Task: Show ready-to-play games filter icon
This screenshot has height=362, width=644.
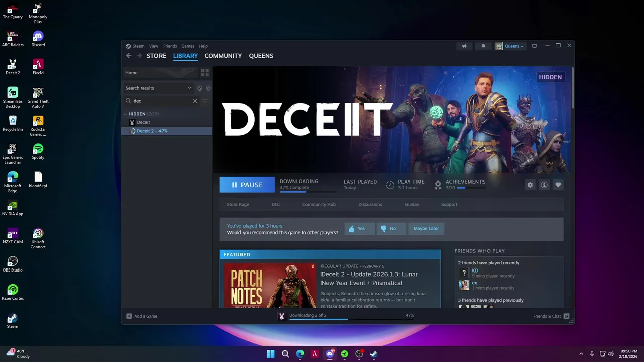Action: coord(208,88)
